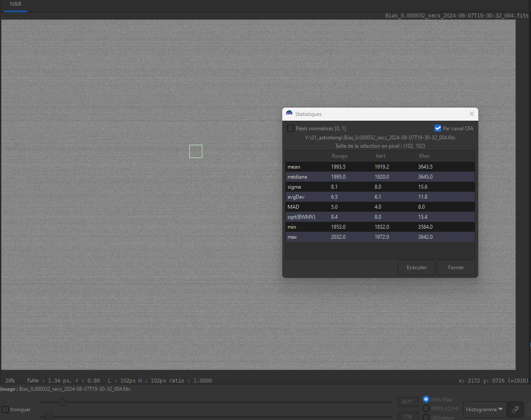Screen dimensions: 531x420
Task: Click the mean Rouge value 1993.5
Action: [338, 167]
